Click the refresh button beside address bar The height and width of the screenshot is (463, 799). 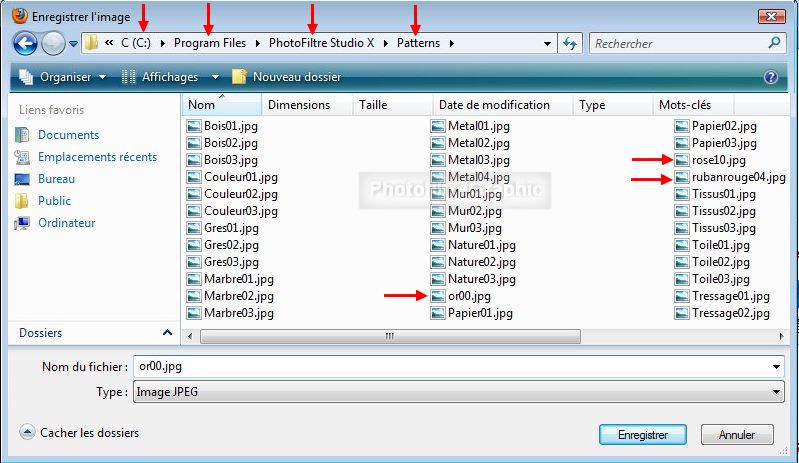pyautogui.click(x=571, y=43)
